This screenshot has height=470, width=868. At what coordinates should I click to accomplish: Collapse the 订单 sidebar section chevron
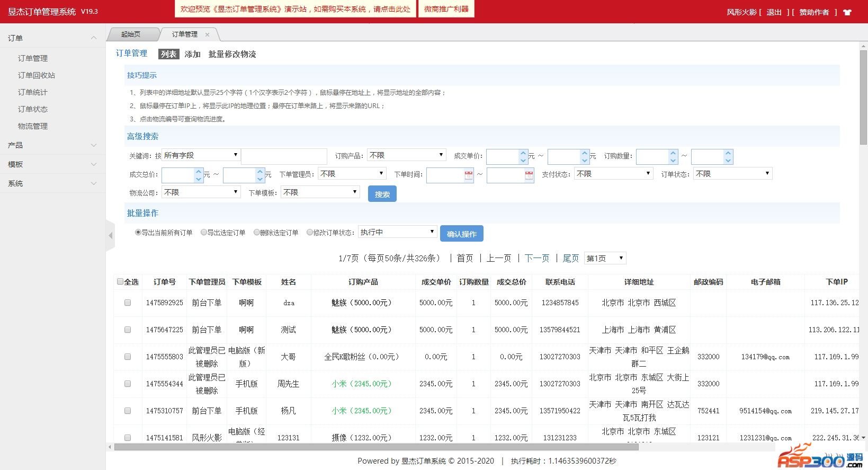click(x=94, y=38)
